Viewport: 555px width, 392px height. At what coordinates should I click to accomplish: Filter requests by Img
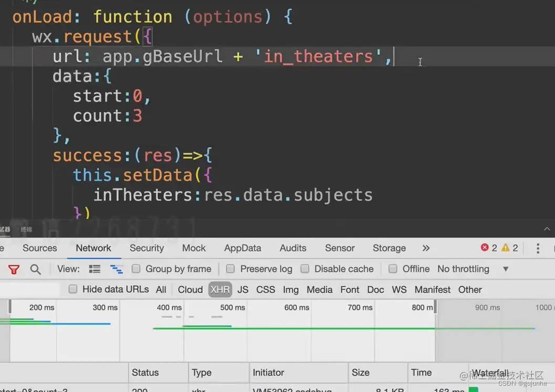291,290
